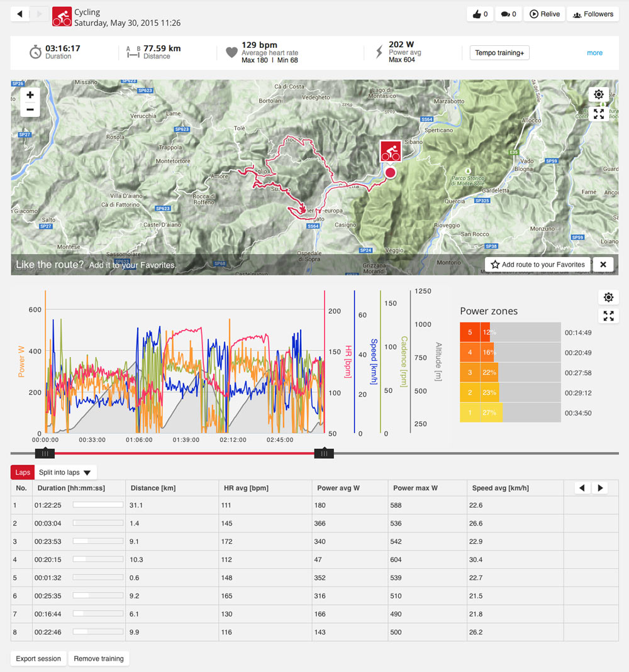The height and width of the screenshot is (672, 629).
Task: Open the Tempo training+ benefit button
Action: click(x=499, y=53)
